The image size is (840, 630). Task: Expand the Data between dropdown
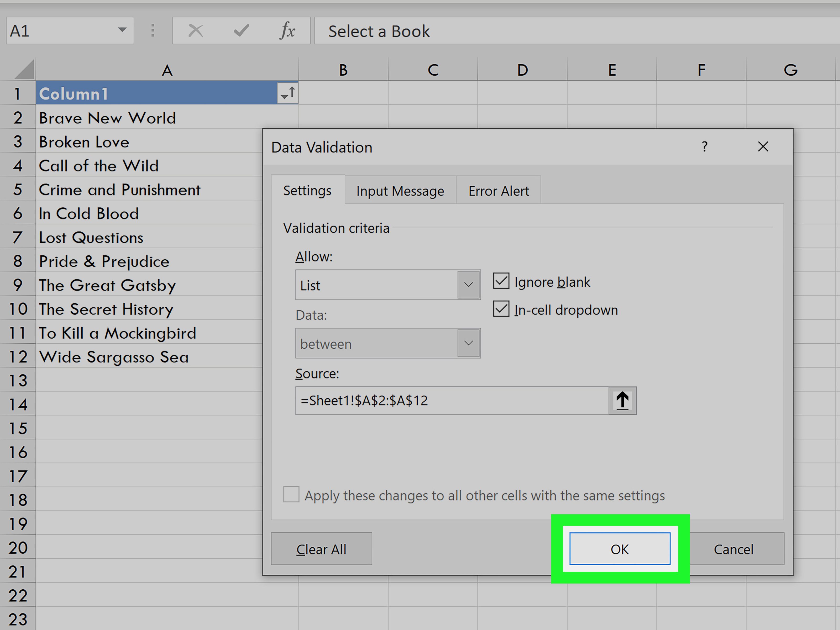pos(469,343)
